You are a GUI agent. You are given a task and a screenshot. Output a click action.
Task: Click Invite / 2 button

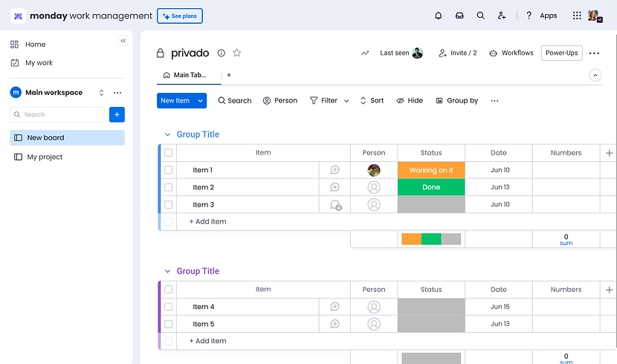[x=458, y=53]
